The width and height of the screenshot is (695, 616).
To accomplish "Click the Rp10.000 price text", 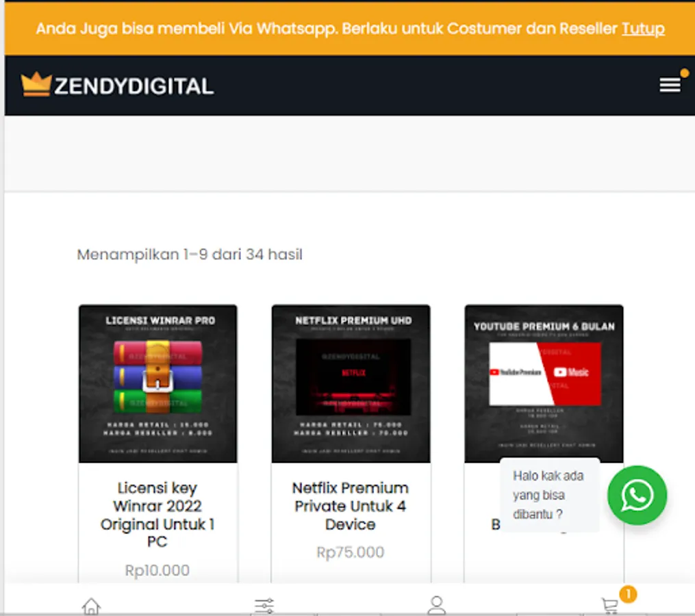I will (157, 570).
